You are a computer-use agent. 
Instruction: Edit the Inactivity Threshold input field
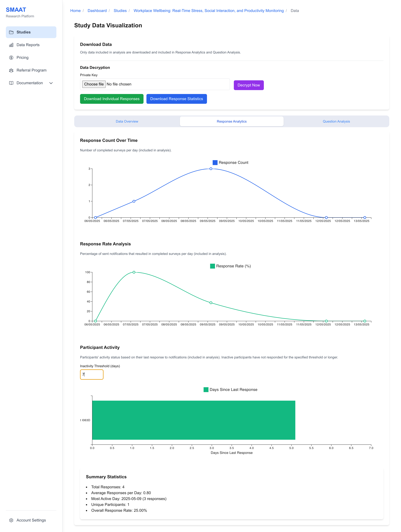click(x=92, y=375)
